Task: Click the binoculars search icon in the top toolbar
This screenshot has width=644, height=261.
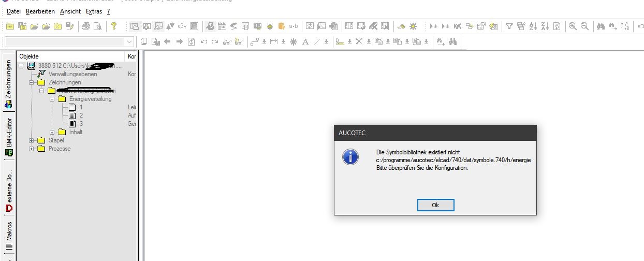Action: pos(601,26)
